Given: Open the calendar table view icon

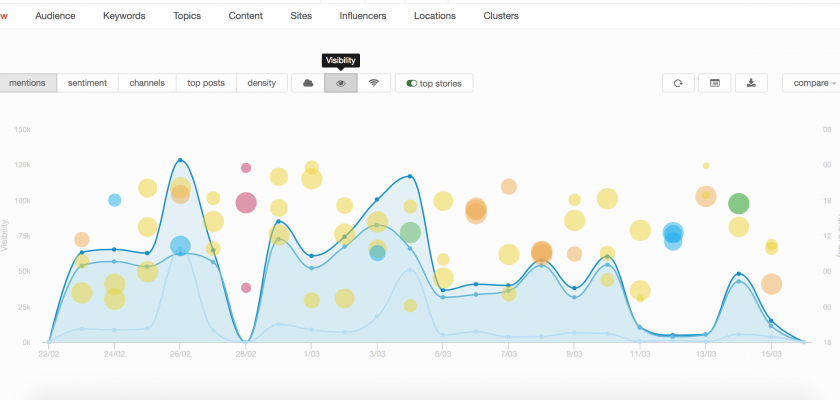Looking at the screenshot, I should tap(714, 83).
